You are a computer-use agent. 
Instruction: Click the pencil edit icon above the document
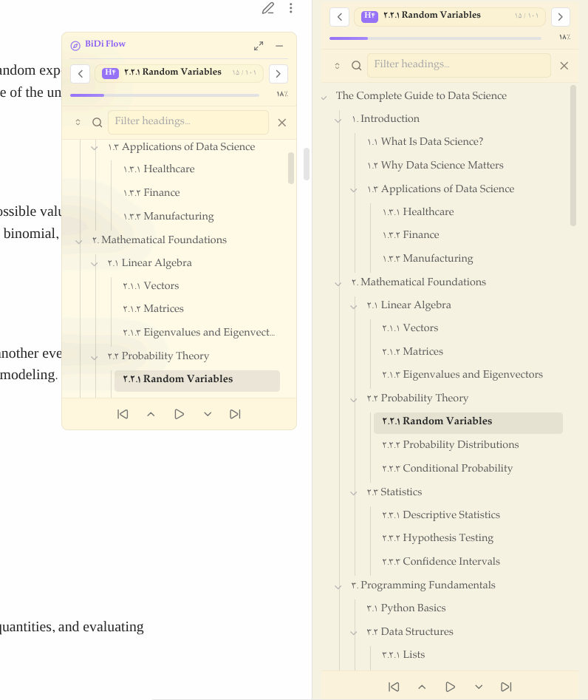click(x=268, y=8)
